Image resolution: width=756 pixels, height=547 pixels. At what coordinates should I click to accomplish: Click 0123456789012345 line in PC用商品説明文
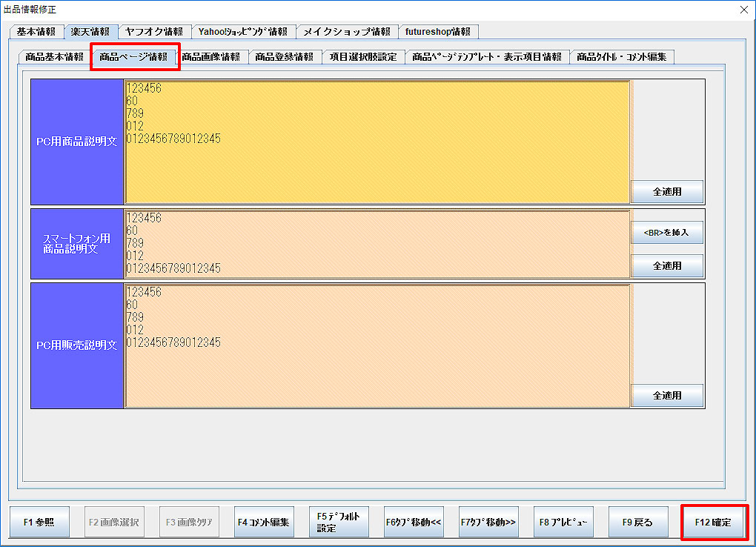(173, 139)
